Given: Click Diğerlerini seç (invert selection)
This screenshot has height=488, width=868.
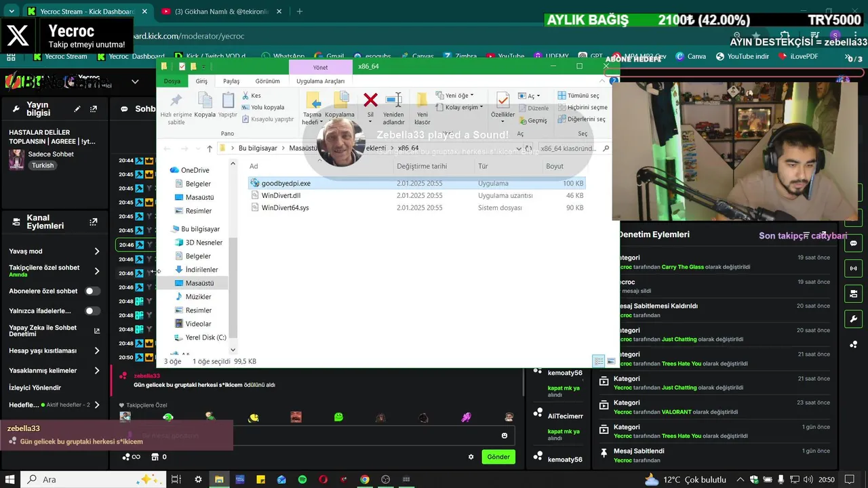Looking at the screenshot, I should pos(581,119).
